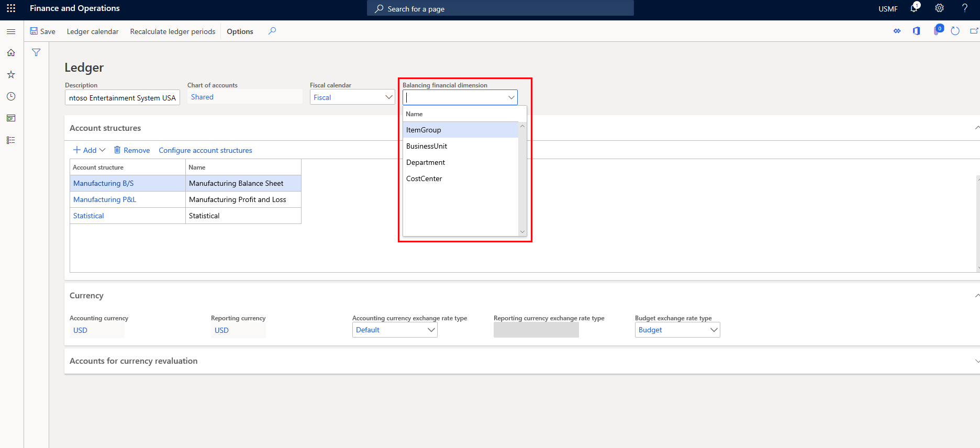Open the Statistical account structure link
This screenshot has width=980, height=448.
tap(88, 216)
